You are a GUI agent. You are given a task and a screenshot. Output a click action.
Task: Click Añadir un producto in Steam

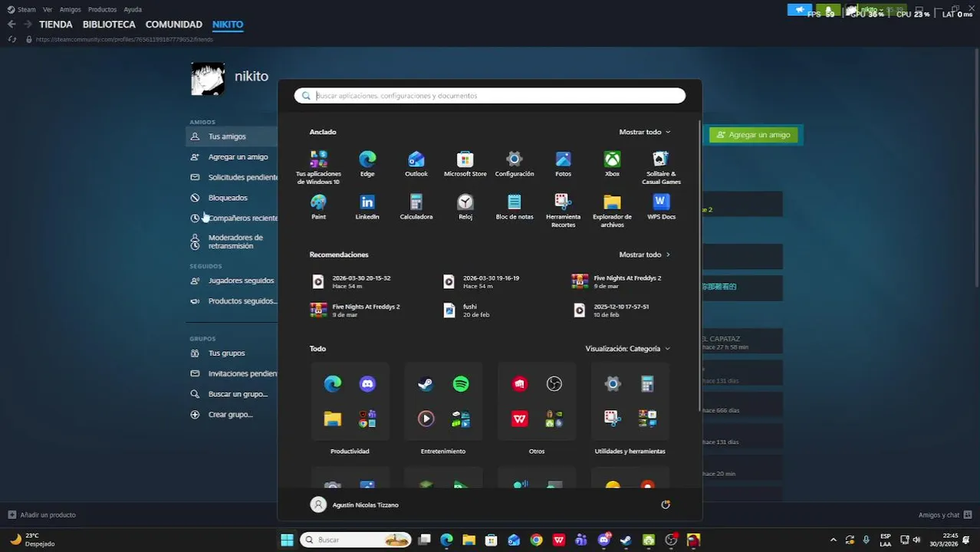pos(42,515)
